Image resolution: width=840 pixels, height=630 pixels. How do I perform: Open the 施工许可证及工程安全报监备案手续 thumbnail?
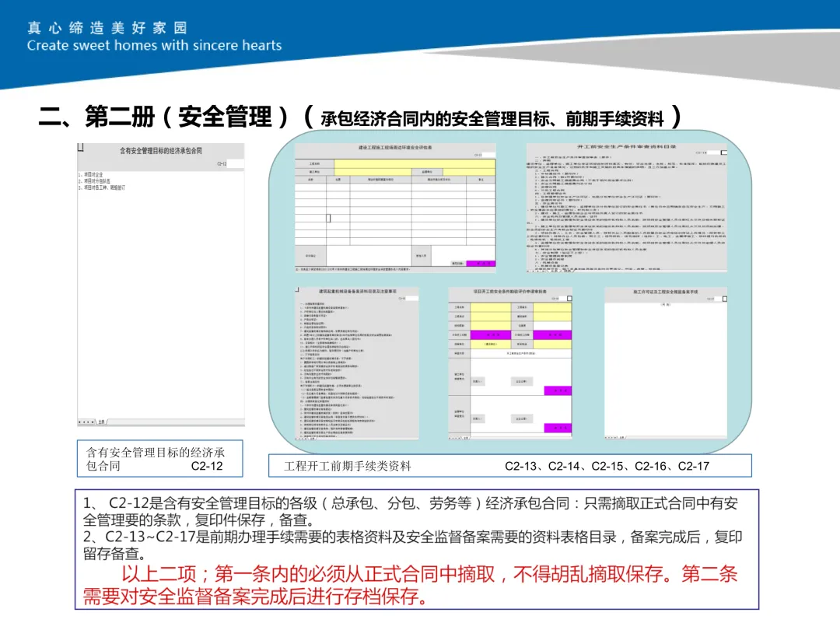point(666,363)
